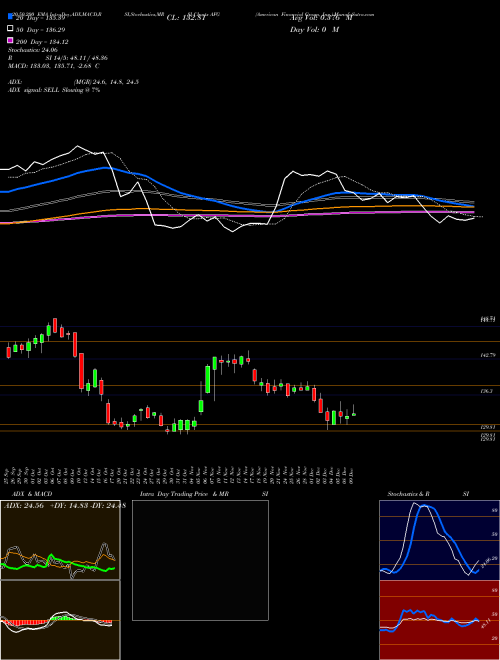Select the '50 Day = 136.29' label

tap(41, 30)
